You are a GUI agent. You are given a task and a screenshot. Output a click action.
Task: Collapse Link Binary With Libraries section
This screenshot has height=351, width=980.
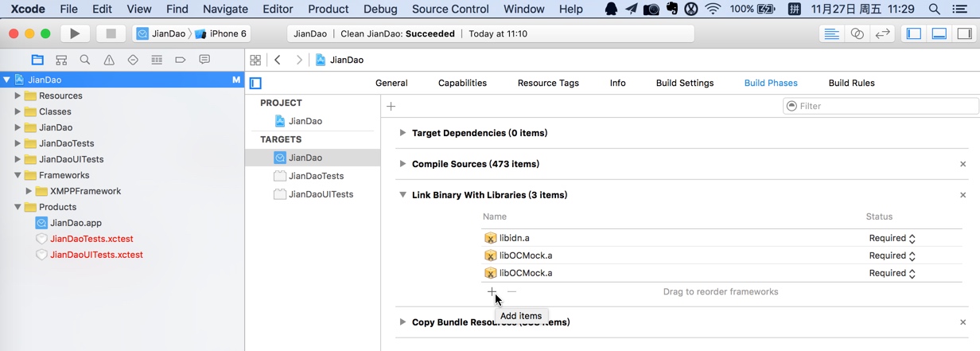(x=402, y=195)
